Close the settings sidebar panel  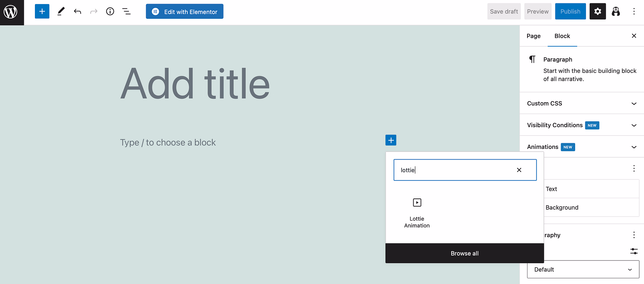click(x=634, y=36)
